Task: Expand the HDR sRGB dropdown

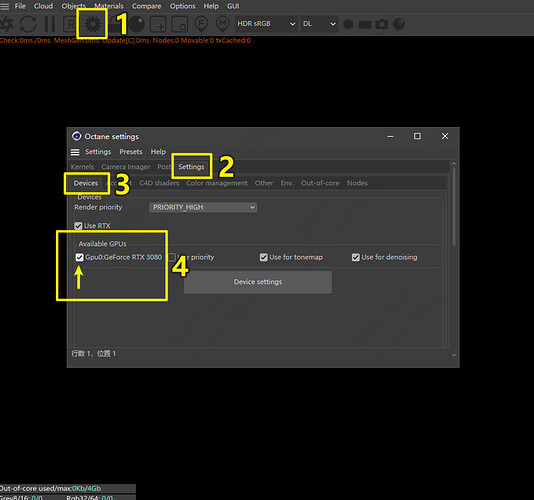Action: pyautogui.click(x=266, y=24)
